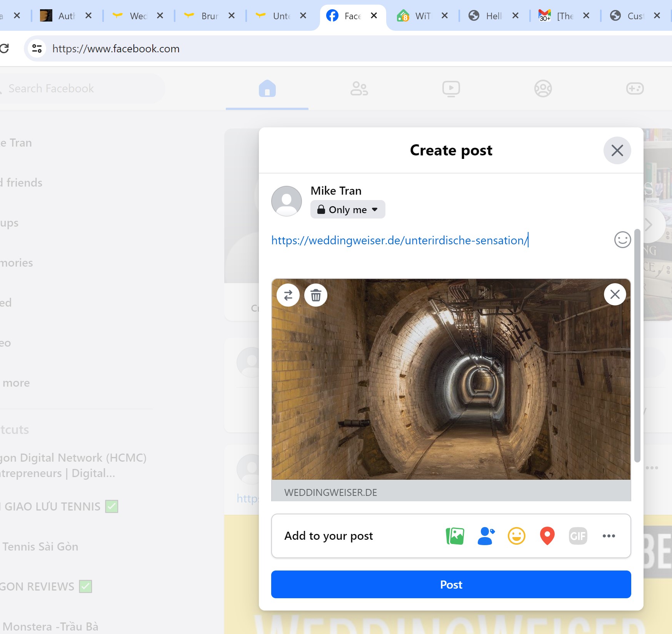This screenshot has height=634, width=672.
Task: Click the blue Post button
Action: (451, 584)
